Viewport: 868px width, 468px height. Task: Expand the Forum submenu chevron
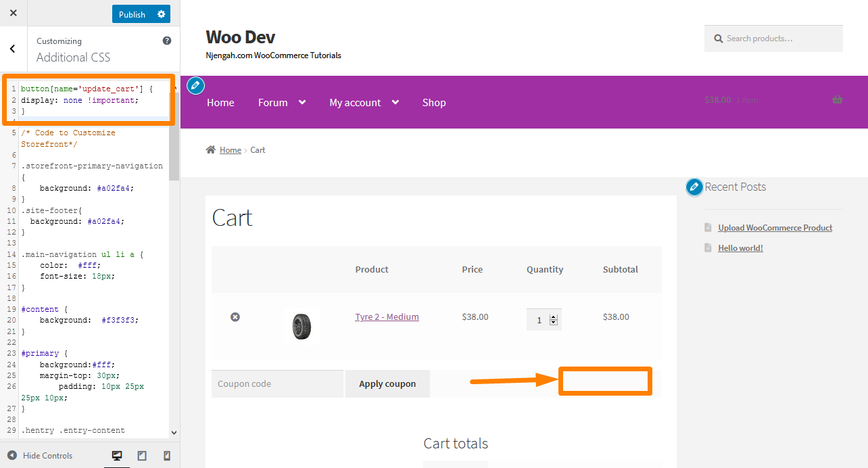pos(302,102)
